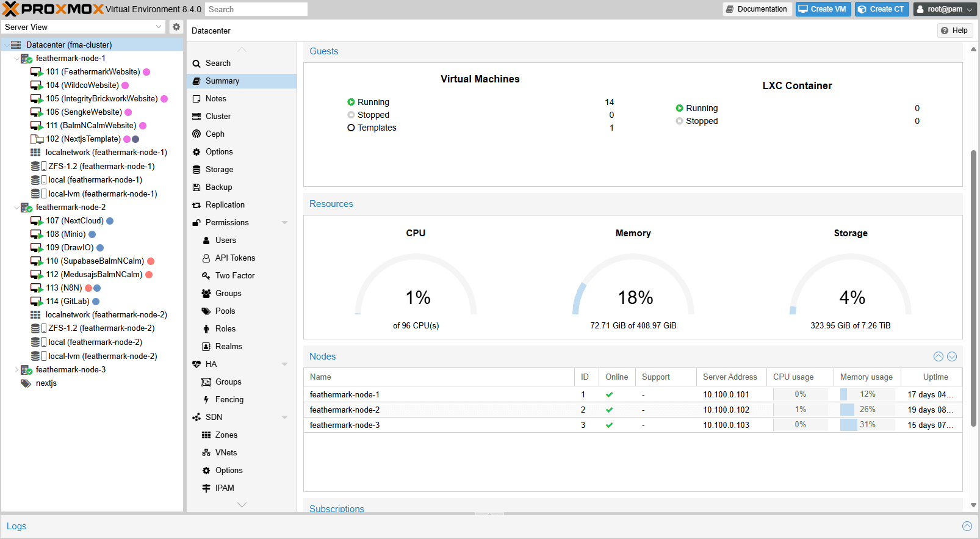Click the nextjs tag icon
The image size is (980, 539).
[x=26, y=383]
